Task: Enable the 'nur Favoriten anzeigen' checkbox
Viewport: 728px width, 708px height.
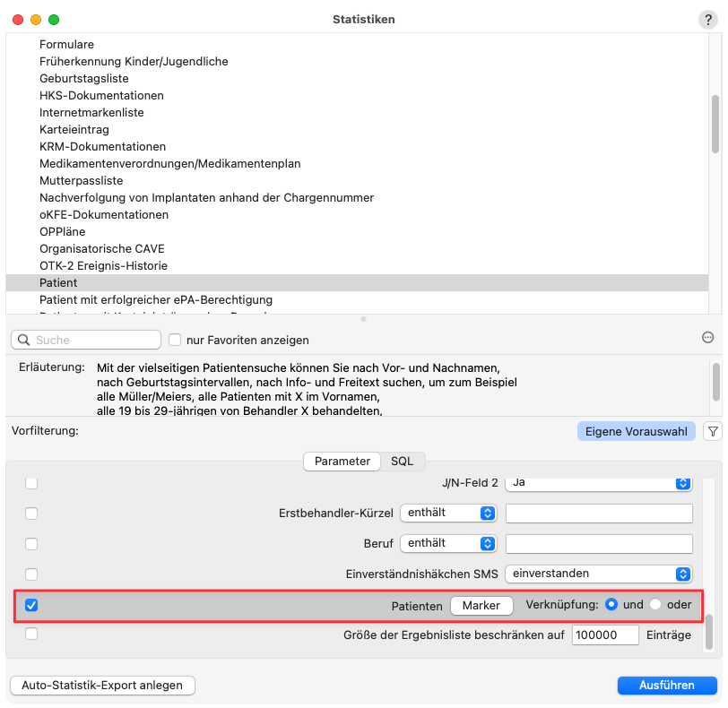Action: 173,340
